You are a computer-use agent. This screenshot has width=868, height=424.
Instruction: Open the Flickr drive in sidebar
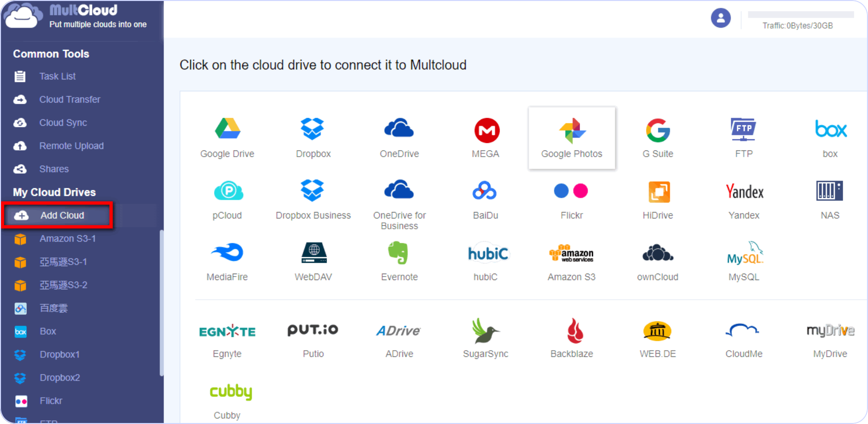pos(51,401)
